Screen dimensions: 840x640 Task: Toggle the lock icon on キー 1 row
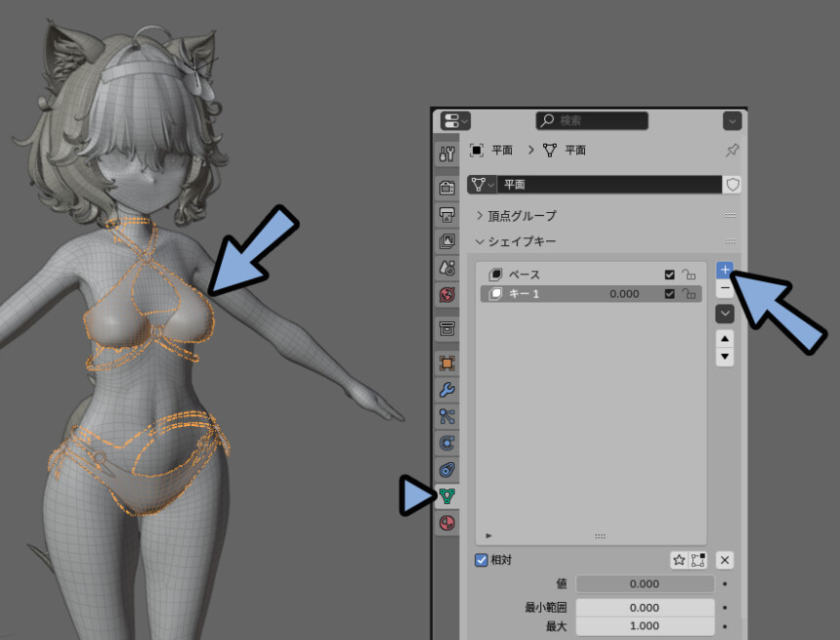point(689,294)
